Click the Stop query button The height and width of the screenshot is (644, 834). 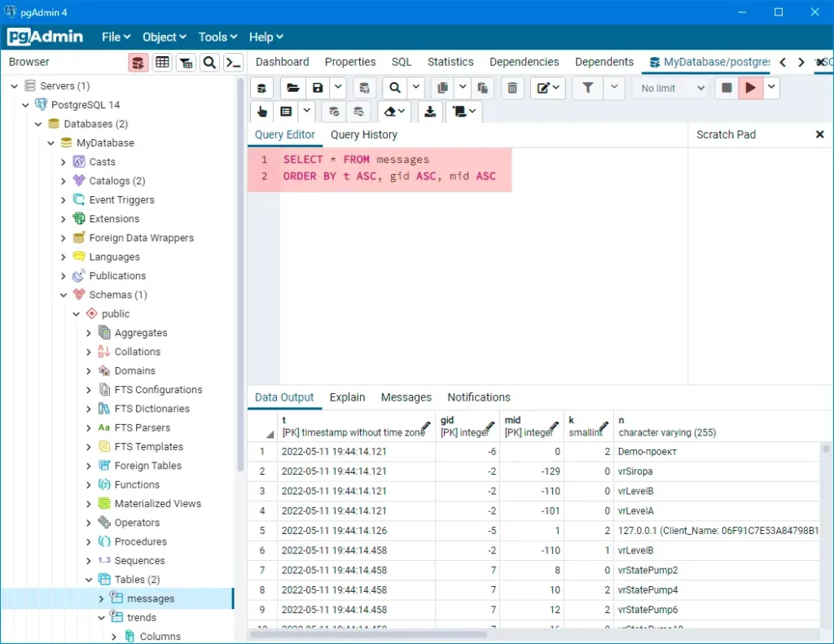pos(726,88)
